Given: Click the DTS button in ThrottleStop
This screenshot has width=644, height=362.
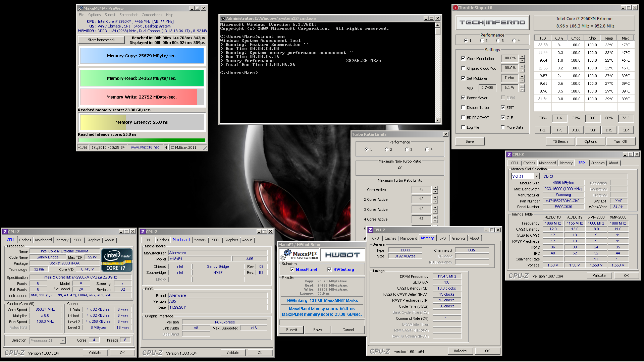Looking at the screenshot, I should 609,130.
